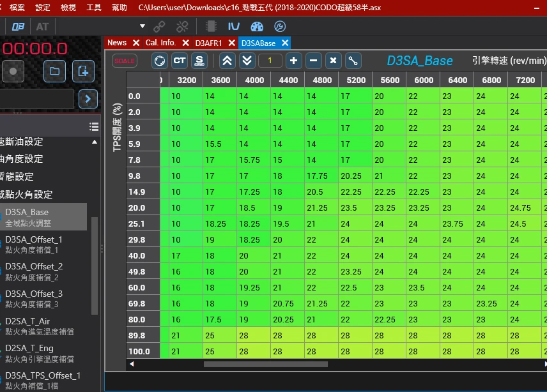
Task: Select D3SA_Offset_3 in the sidebar
Action: tap(43, 299)
